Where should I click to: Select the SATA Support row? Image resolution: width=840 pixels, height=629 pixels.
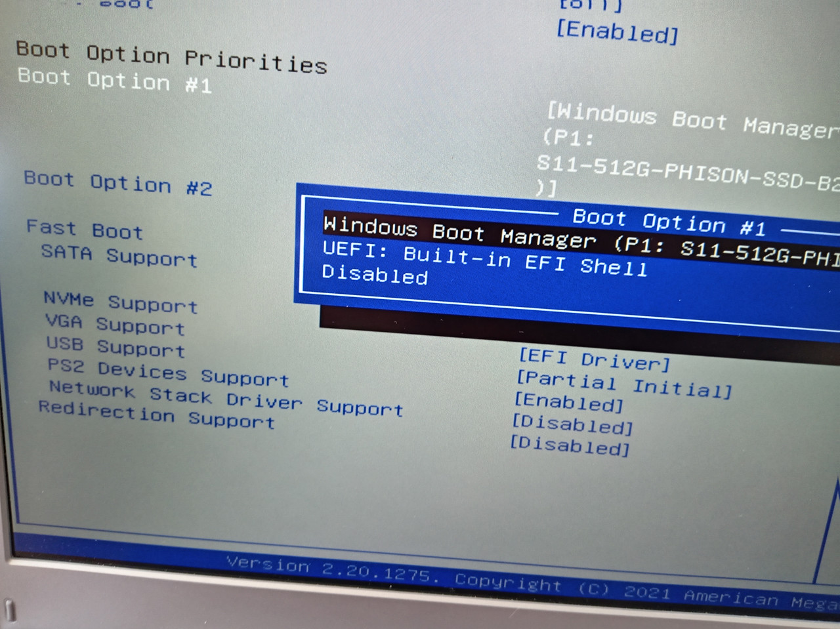click(119, 255)
